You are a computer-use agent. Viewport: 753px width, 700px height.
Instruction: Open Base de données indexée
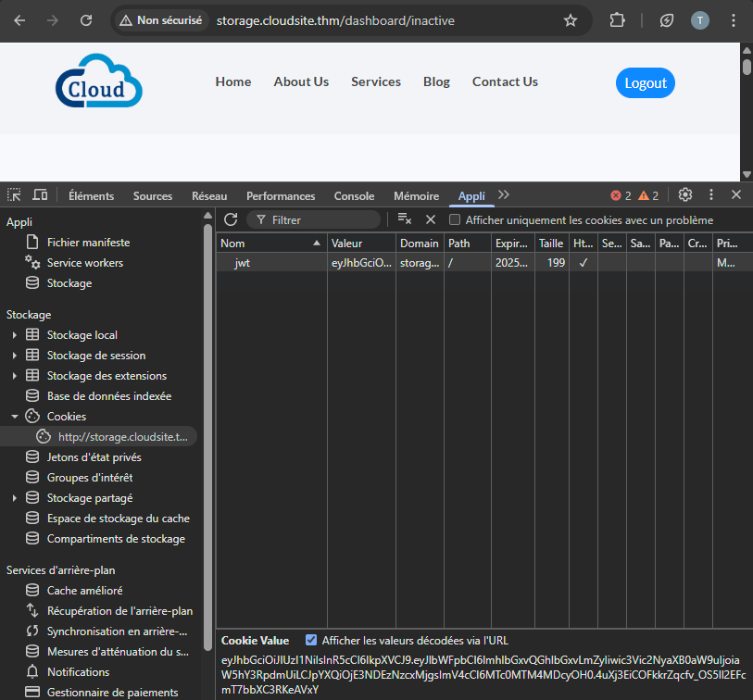[109, 396]
